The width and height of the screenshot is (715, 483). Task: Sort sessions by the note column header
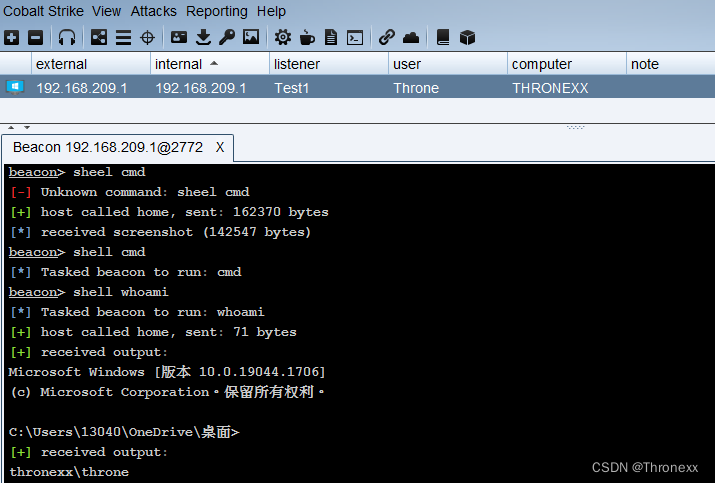(671, 64)
